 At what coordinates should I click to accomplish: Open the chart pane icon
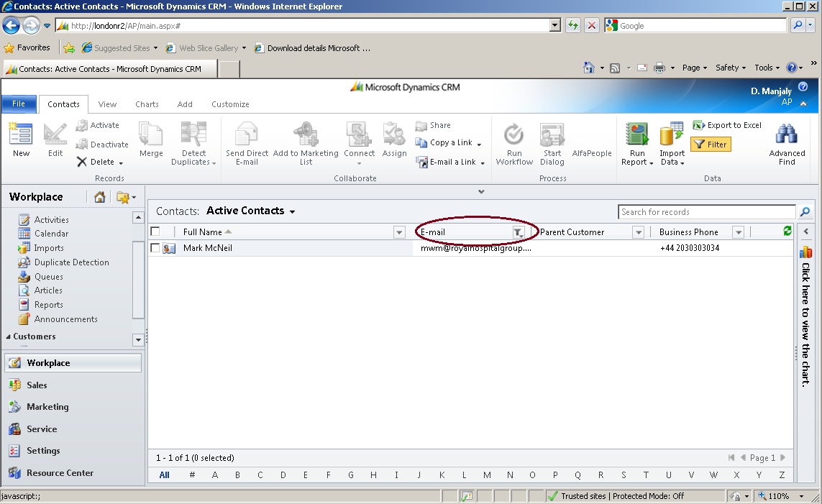point(805,252)
